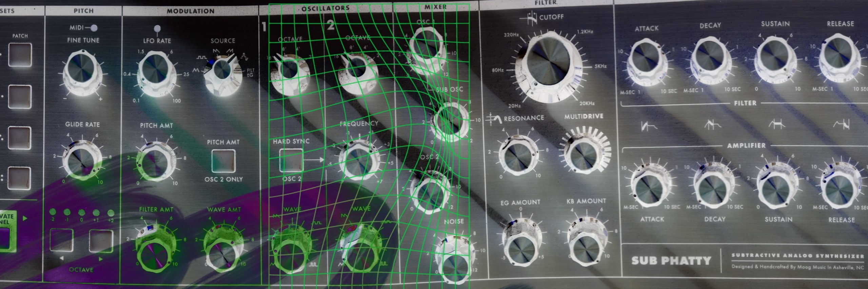Toggle the Hard Sync button
Screen dimensions: 868x289
pyautogui.click(x=291, y=160)
